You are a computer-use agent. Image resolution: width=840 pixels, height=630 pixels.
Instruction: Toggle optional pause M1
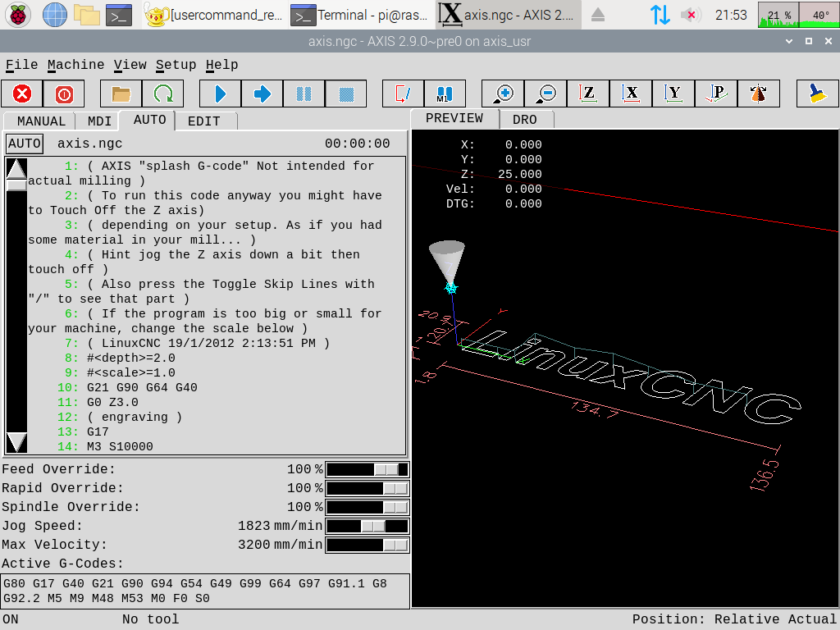445,94
